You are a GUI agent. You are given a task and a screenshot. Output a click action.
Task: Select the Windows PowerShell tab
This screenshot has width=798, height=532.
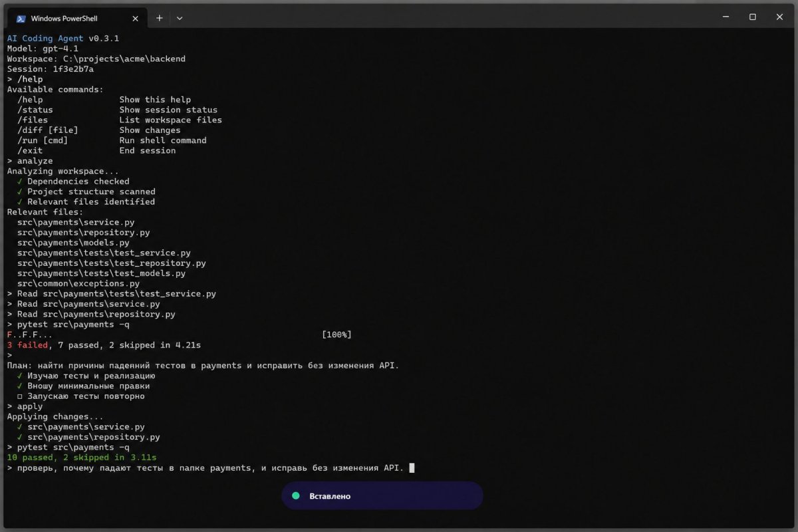[x=78, y=18]
